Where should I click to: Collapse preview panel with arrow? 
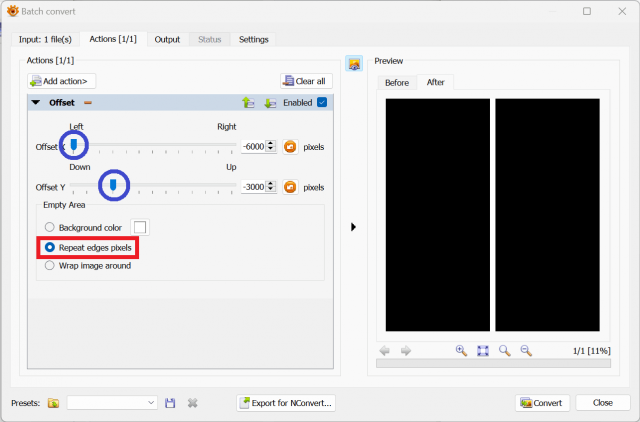pos(353,227)
